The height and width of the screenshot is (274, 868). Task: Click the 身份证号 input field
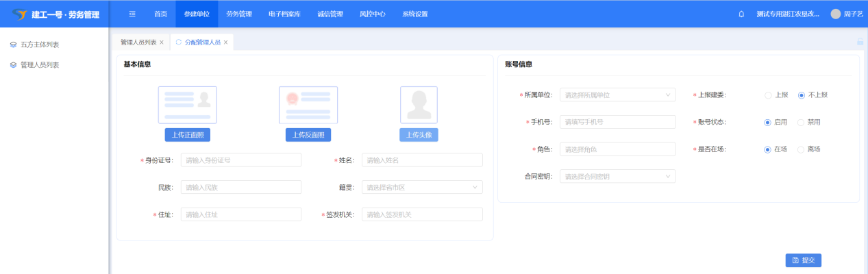point(240,160)
